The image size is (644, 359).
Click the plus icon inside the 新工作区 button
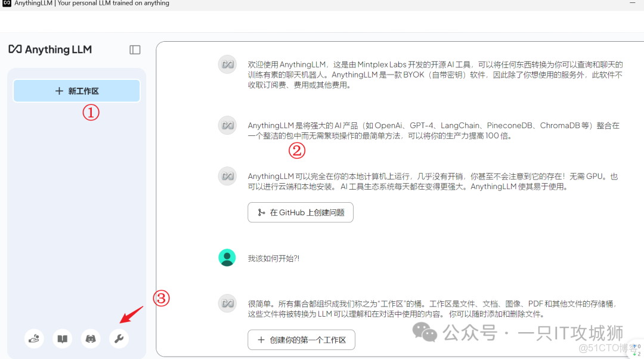(59, 91)
